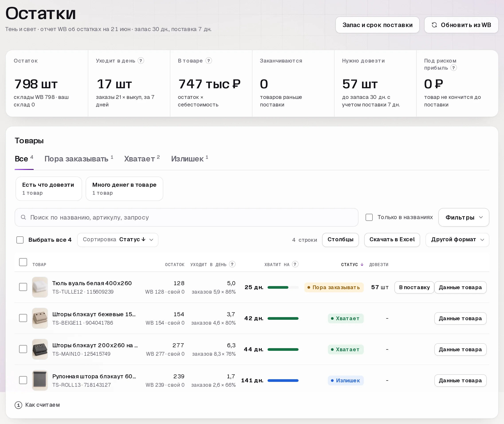Click the 25 дн. stock progress bar
The height and width of the screenshot is (424, 504).
283,287
